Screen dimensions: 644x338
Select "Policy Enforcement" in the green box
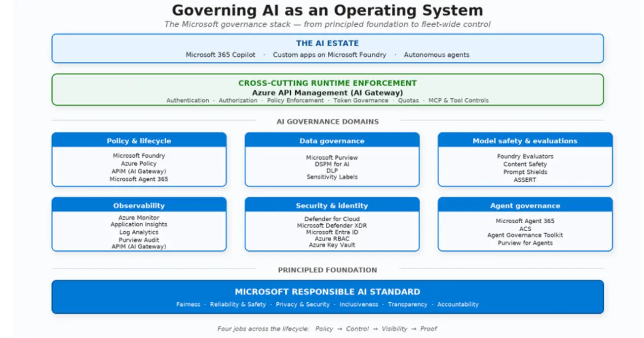point(295,100)
